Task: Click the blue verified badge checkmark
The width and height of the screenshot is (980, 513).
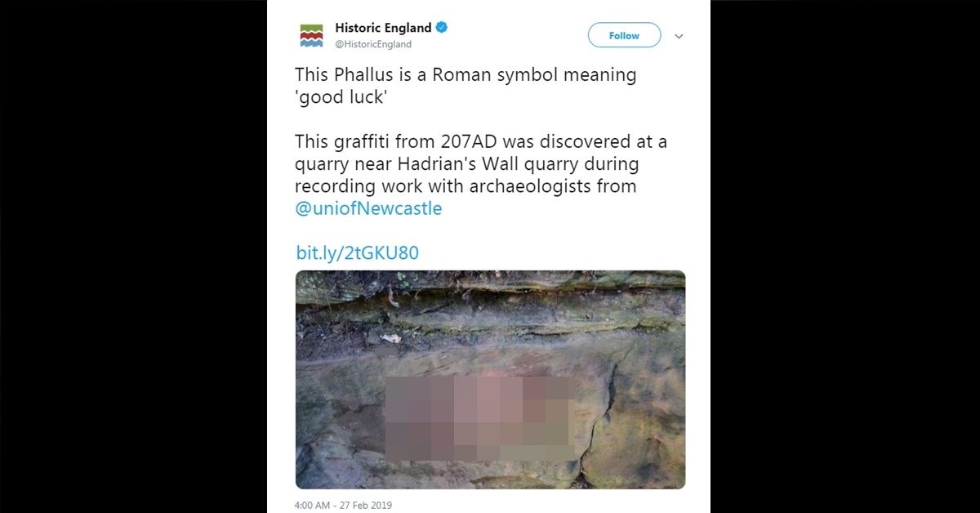Action: pyautogui.click(x=441, y=28)
